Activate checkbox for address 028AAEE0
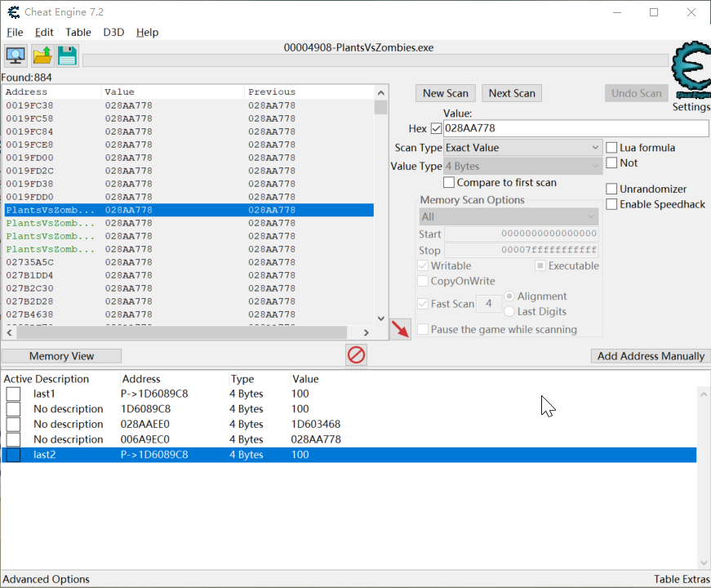 coord(13,424)
